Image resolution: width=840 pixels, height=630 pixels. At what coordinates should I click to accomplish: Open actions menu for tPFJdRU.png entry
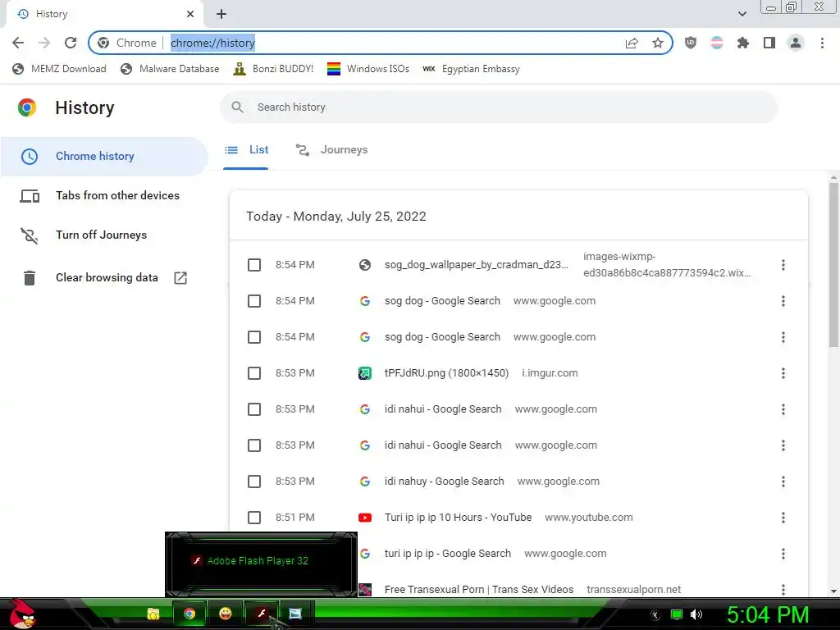tap(783, 373)
